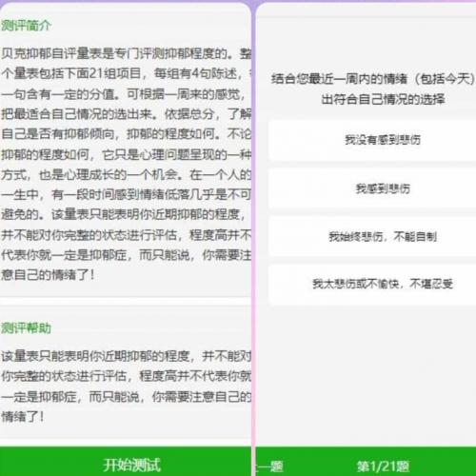Click the 测评简介 heading
This screenshot has height=476, width=476.
tap(26, 26)
